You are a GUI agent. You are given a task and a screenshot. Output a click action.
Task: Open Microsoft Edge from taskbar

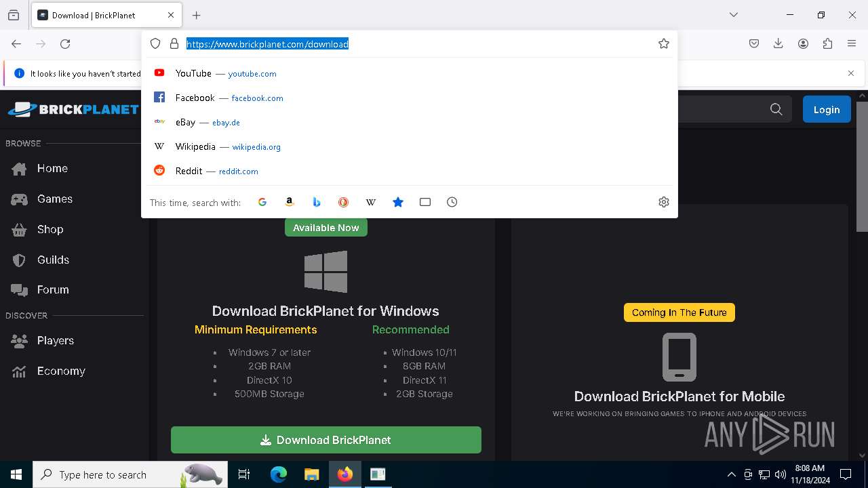tap(279, 474)
